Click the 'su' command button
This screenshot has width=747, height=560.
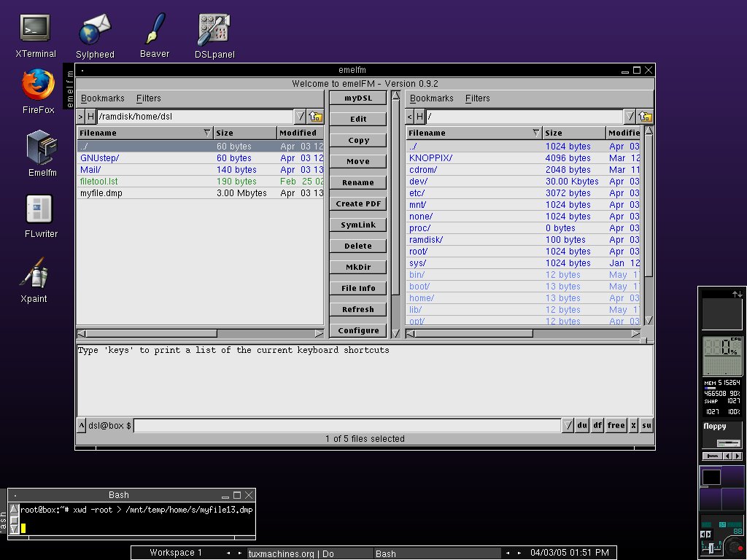tap(646, 425)
